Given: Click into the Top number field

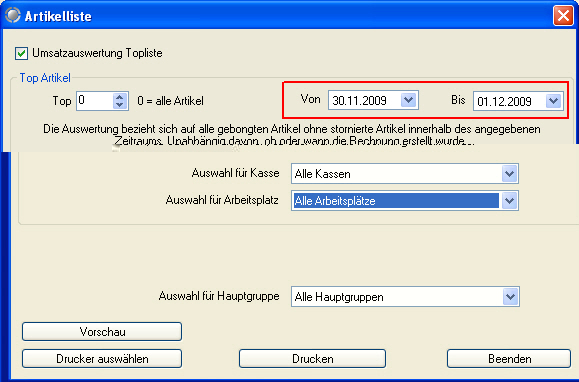Looking at the screenshot, I should pos(95,101).
